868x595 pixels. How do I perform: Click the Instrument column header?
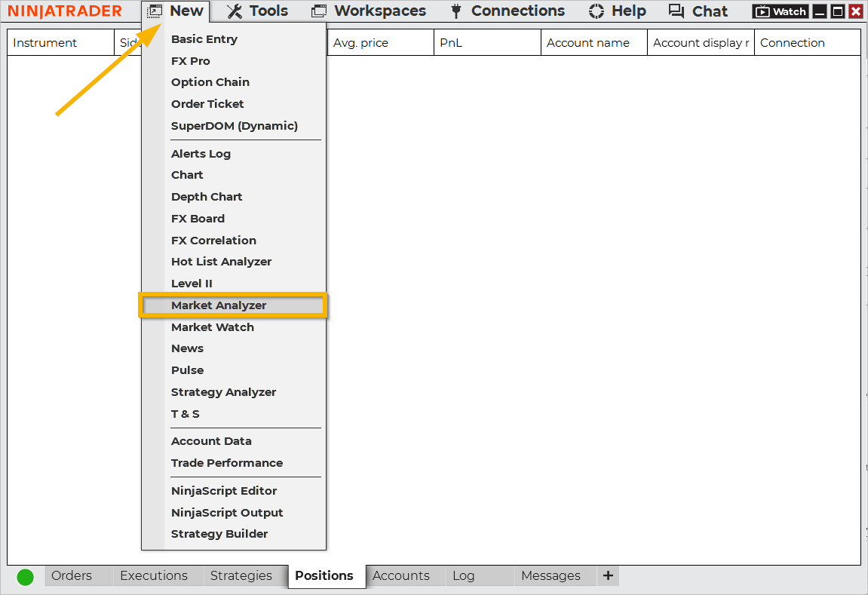coord(60,43)
